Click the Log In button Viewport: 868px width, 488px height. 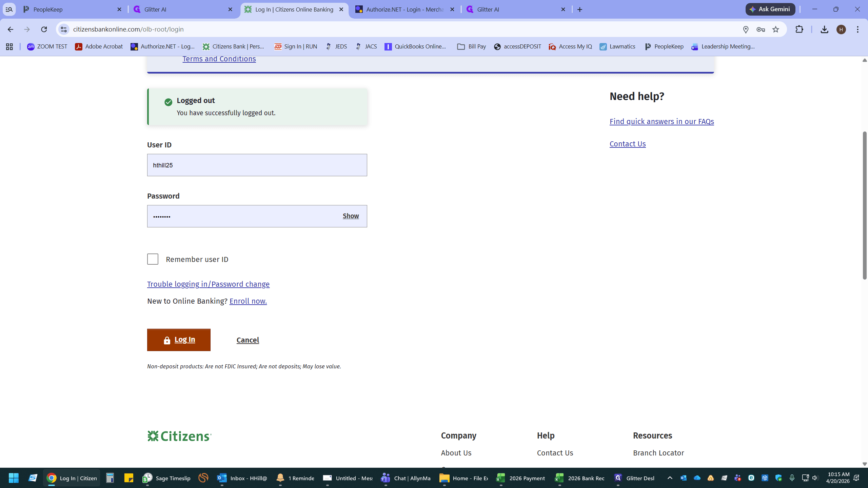(179, 340)
